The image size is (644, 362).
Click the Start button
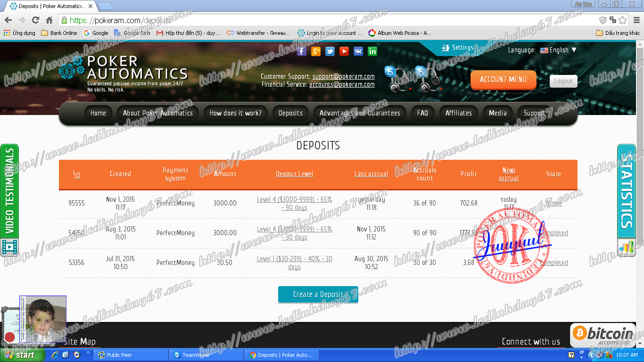22,355
